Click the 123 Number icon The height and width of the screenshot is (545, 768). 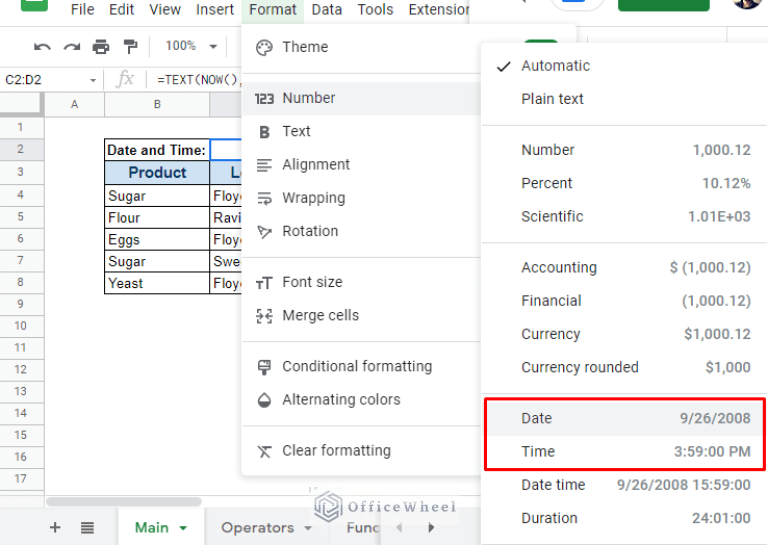(264, 98)
